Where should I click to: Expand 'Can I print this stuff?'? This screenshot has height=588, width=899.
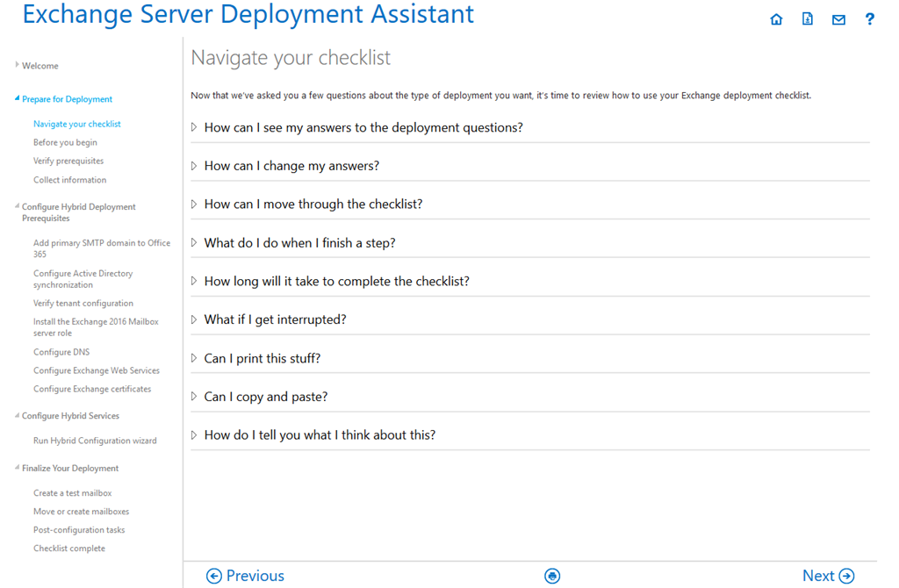pyautogui.click(x=262, y=358)
